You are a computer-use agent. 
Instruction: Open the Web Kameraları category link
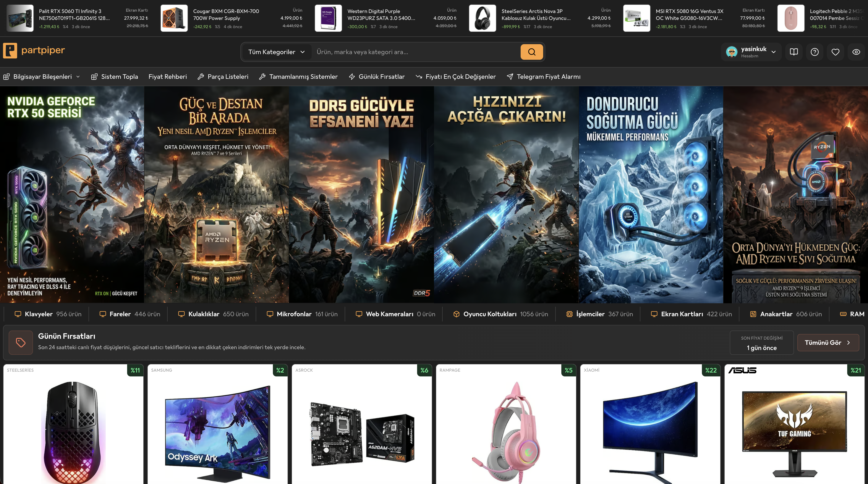[x=396, y=314]
